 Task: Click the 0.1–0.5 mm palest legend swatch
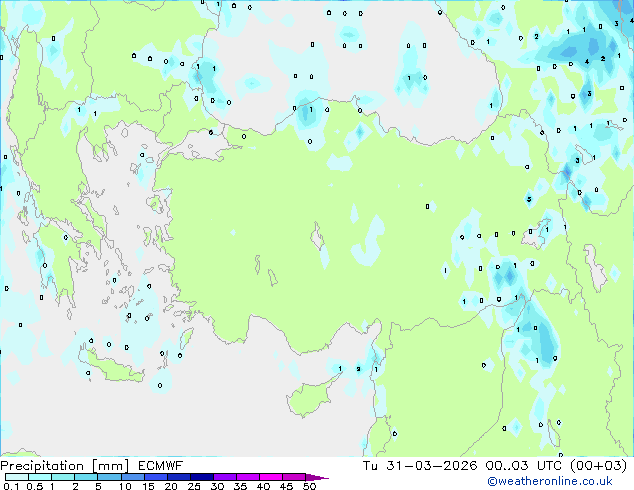point(17,477)
